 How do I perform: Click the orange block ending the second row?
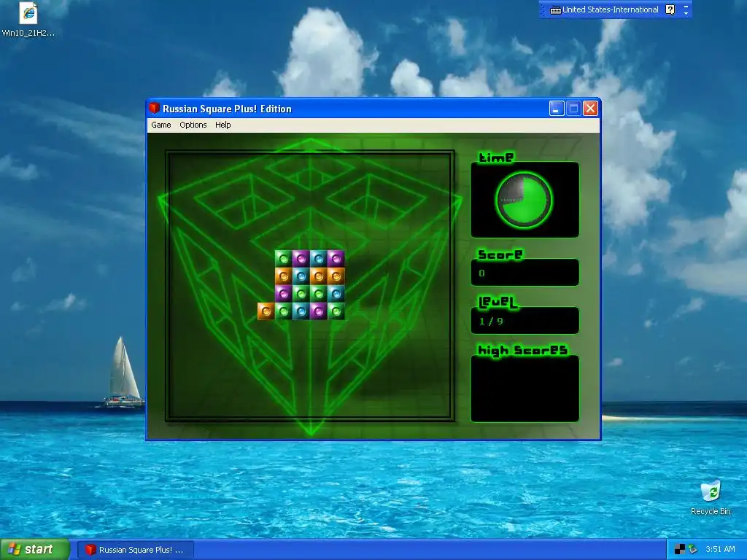point(336,276)
